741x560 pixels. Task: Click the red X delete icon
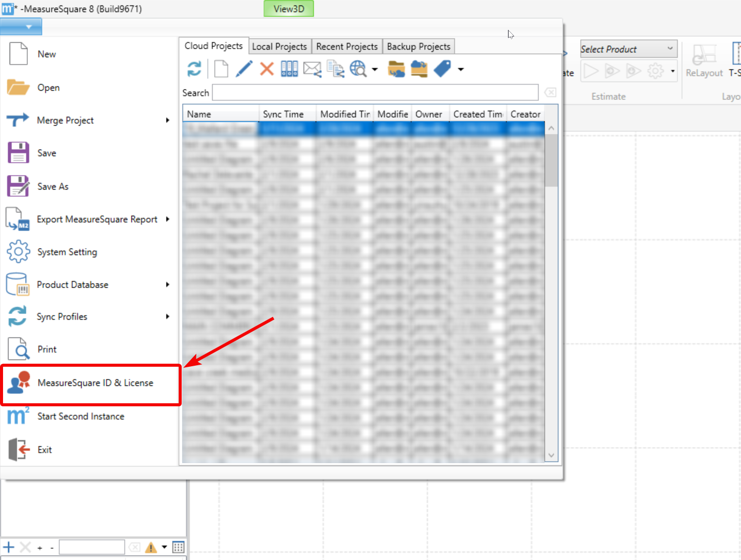click(266, 68)
